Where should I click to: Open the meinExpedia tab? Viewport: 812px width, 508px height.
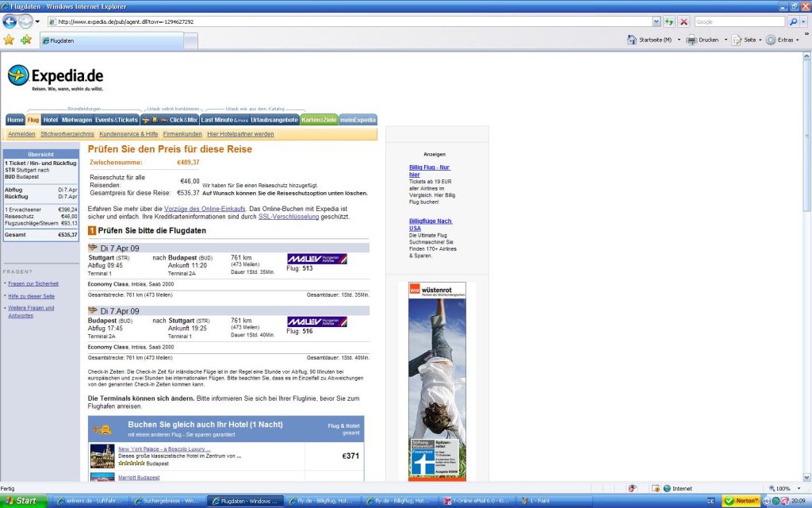(358, 120)
